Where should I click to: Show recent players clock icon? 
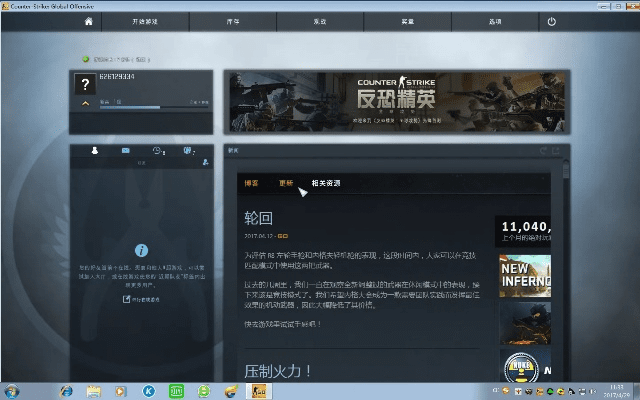pos(158,151)
